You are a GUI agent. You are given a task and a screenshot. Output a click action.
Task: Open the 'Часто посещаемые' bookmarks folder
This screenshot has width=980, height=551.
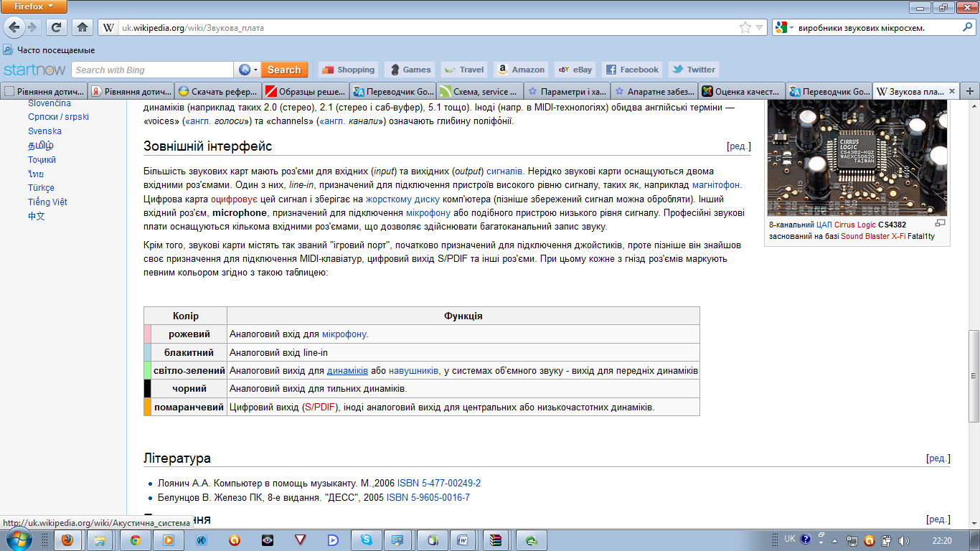point(49,50)
